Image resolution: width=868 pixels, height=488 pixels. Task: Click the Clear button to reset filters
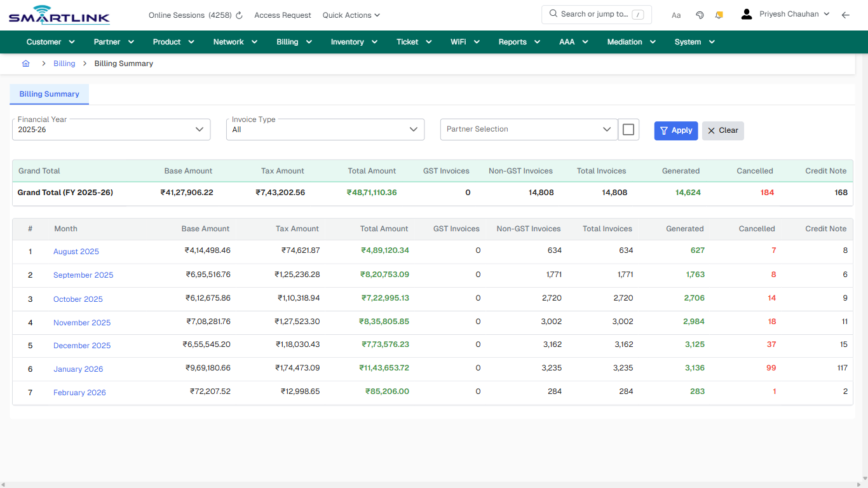(x=722, y=130)
